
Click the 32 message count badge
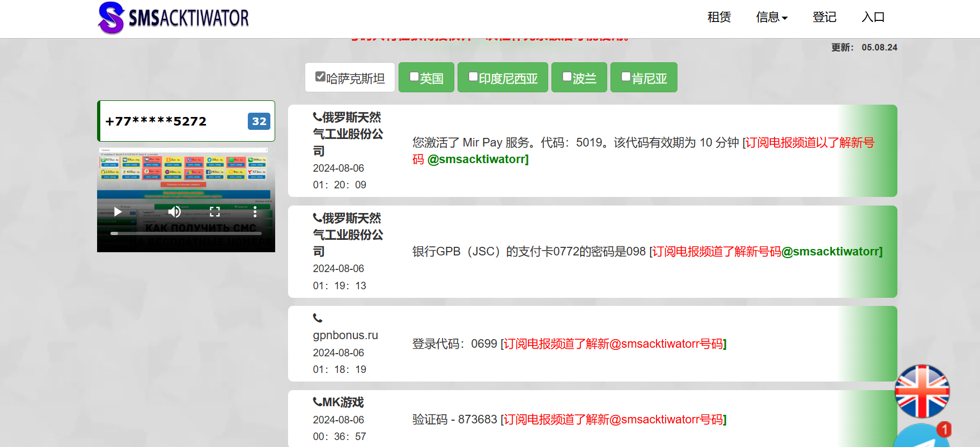[x=259, y=121]
